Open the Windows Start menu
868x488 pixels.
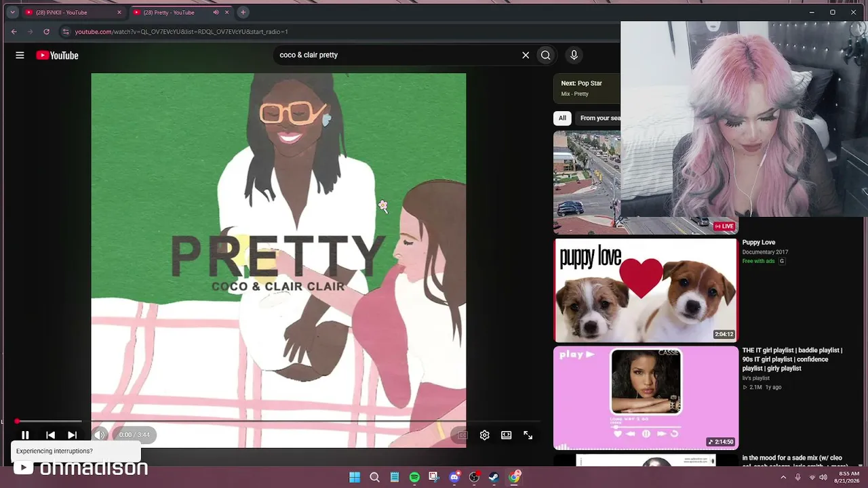tap(355, 477)
